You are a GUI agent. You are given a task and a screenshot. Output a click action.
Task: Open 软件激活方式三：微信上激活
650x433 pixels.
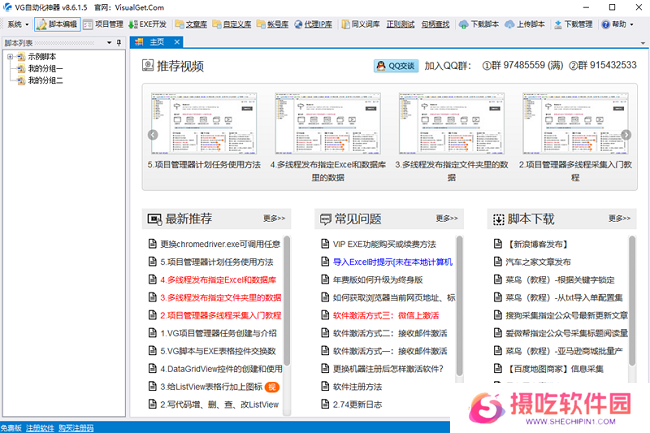pos(386,315)
